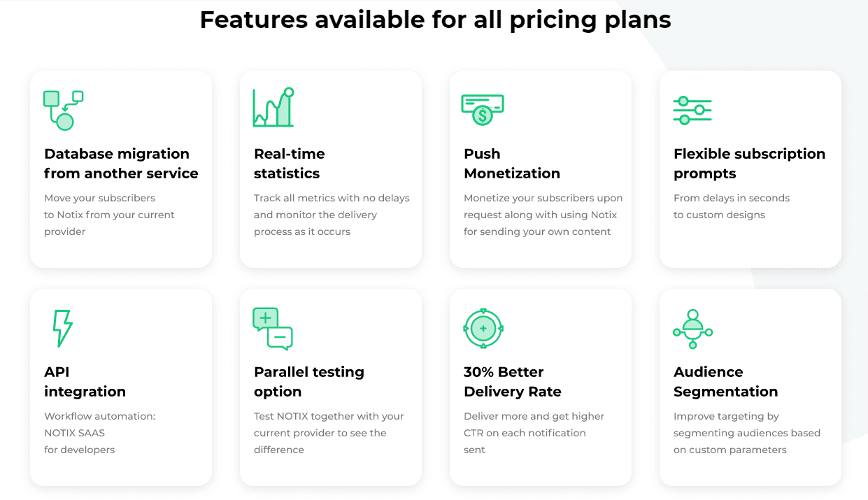Click the delivery rate target icon
This screenshot has height=500, width=868.
pyautogui.click(x=483, y=328)
